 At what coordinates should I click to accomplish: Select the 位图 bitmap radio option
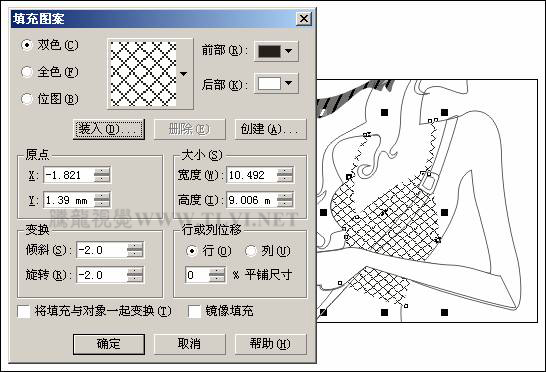point(27,99)
